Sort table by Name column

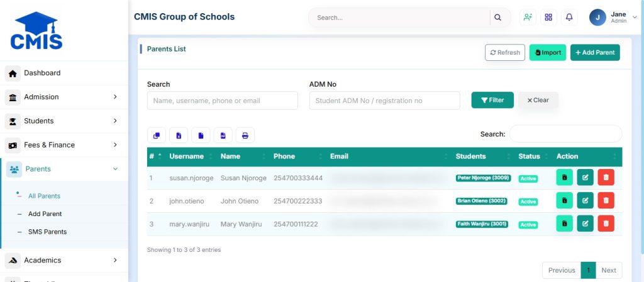pos(243,156)
